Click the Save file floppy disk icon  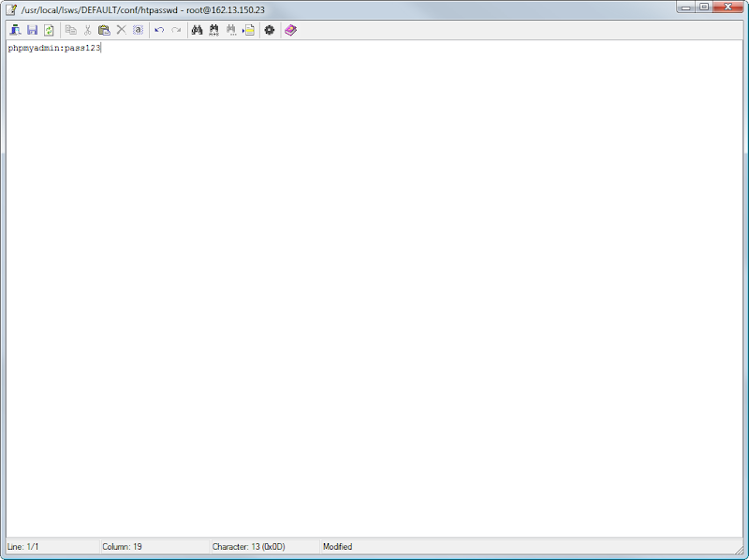point(32,30)
